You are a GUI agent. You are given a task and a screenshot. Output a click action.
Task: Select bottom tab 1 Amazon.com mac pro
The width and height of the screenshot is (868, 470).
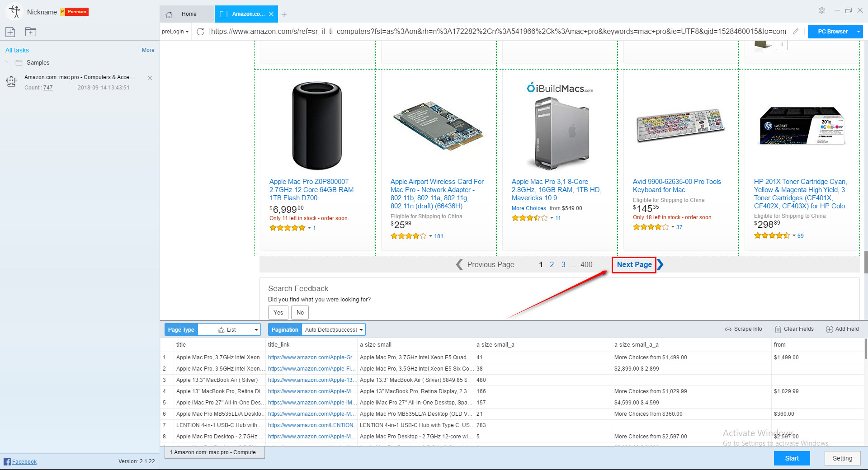pos(215,452)
